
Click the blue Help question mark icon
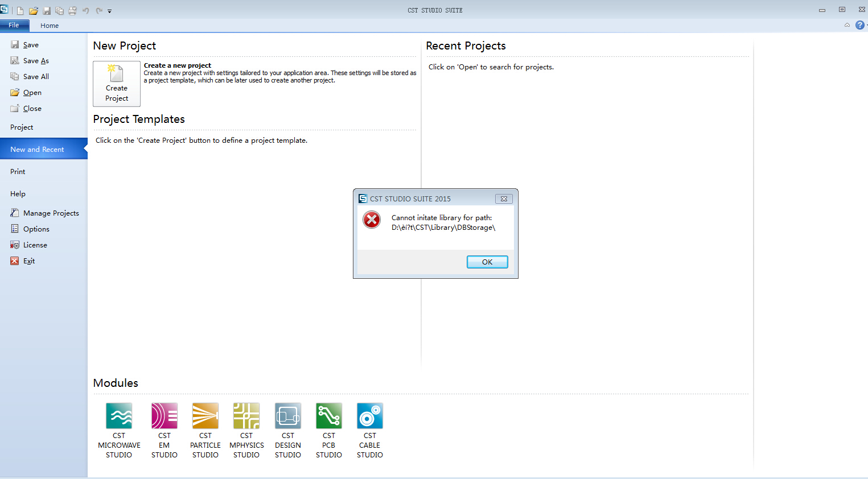pos(860,25)
